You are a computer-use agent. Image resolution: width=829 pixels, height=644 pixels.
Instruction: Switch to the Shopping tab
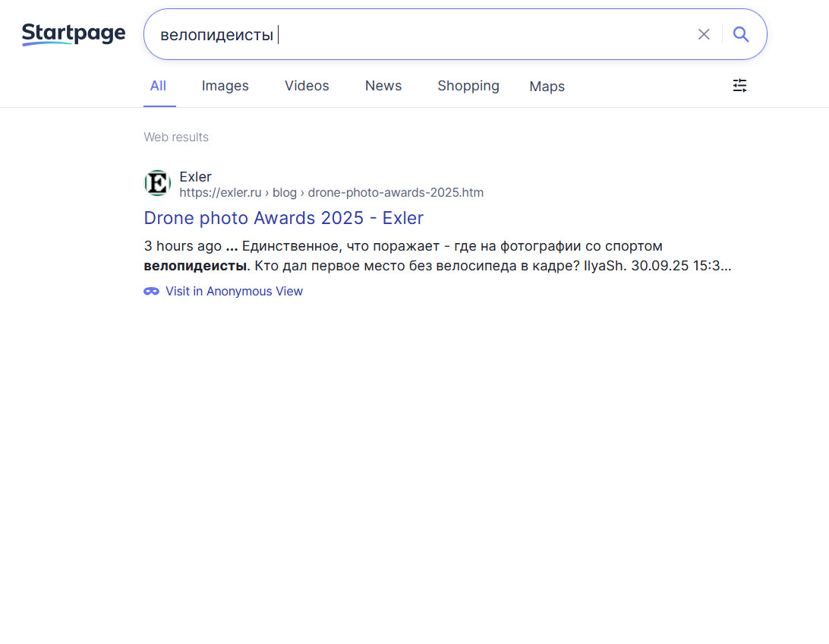click(468, 86)
